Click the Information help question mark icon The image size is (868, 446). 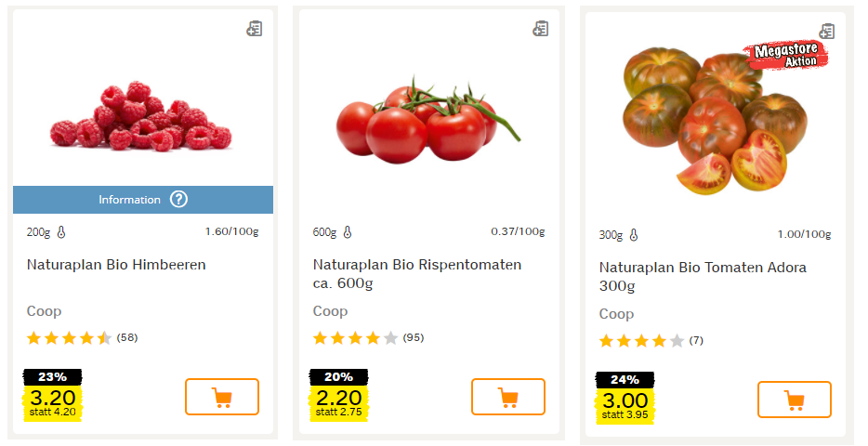click(179, 200)
